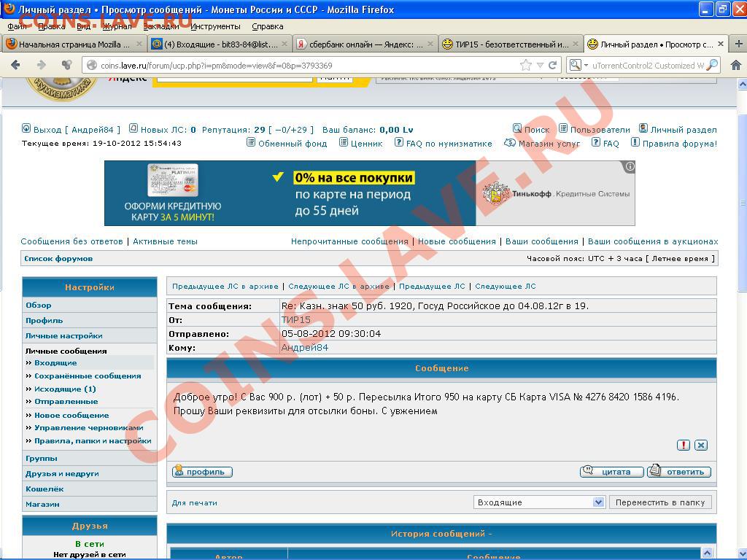
Task: Switch to the 'ТИР15 - безответственный' tab
Action: coord(510,44)
